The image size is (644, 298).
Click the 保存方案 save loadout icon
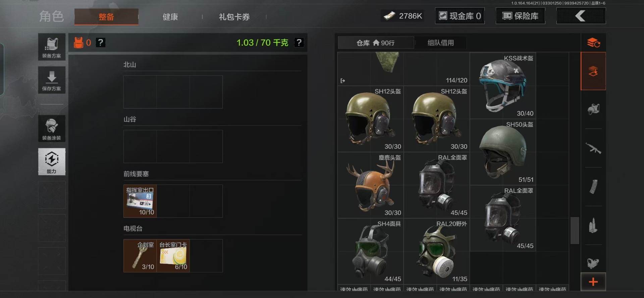pos(51,80)
